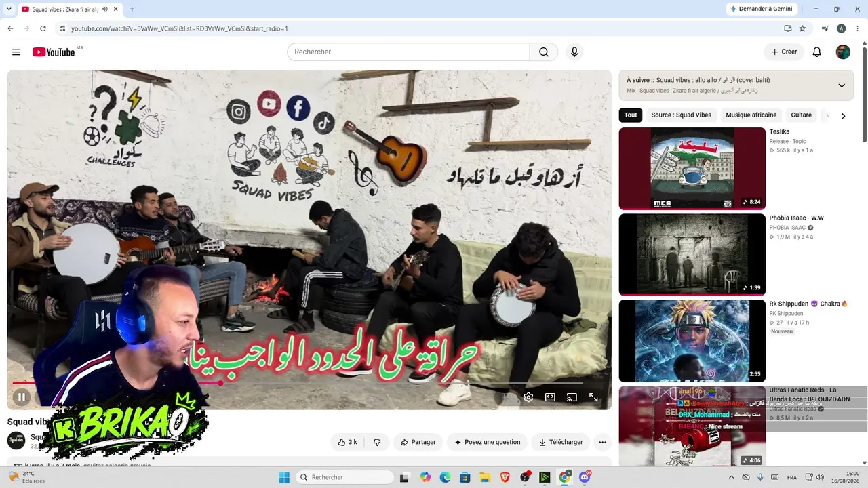Switch to theater mode
Screen dimensions: 868x488
coord(550,397)
